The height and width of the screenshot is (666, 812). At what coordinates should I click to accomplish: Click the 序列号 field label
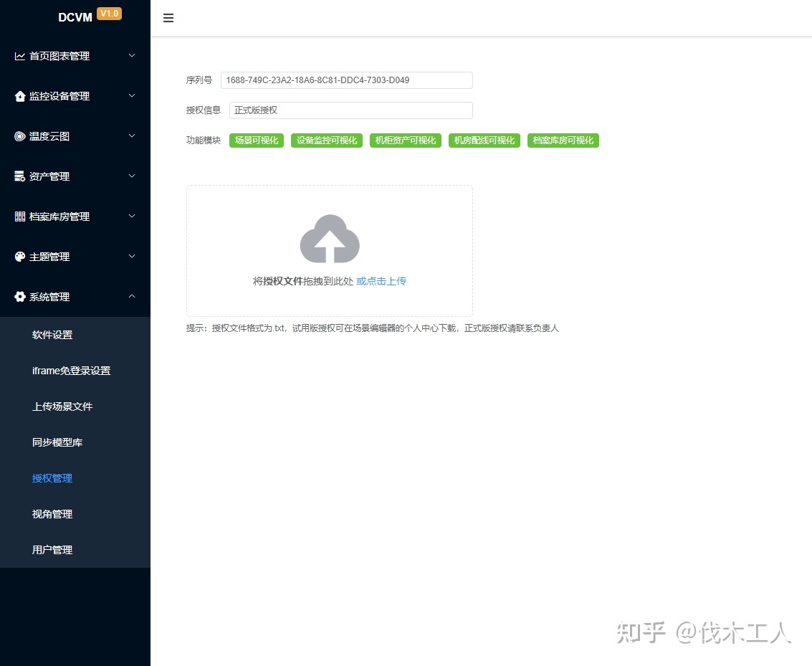(199, 80)
